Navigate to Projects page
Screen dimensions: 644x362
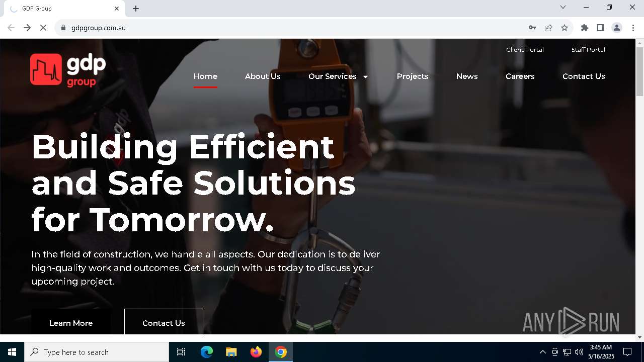point(413,76)
